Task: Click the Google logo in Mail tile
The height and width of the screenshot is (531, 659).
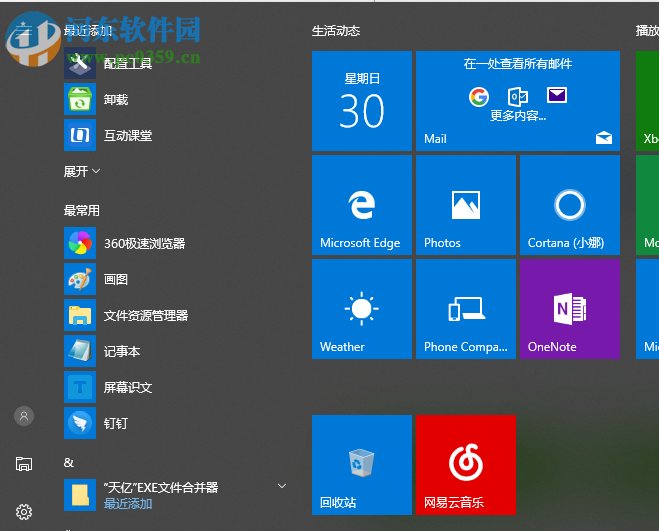Action: tap(479, 97)
